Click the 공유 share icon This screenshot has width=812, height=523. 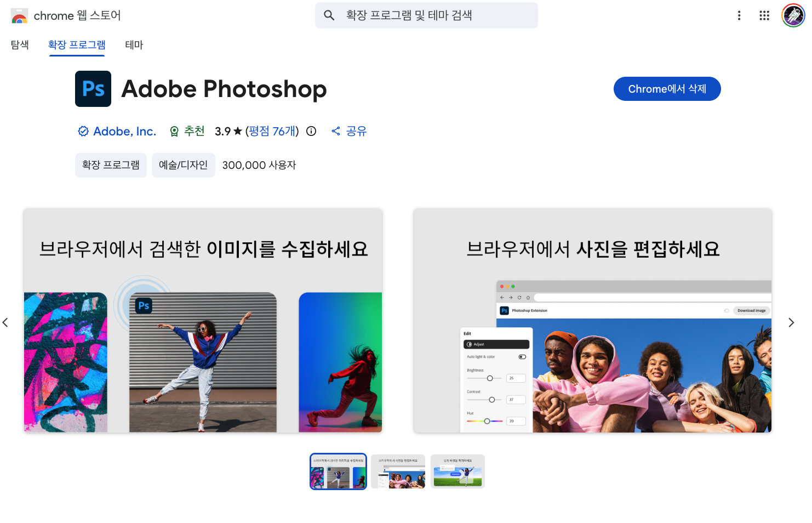click(336, 131)
